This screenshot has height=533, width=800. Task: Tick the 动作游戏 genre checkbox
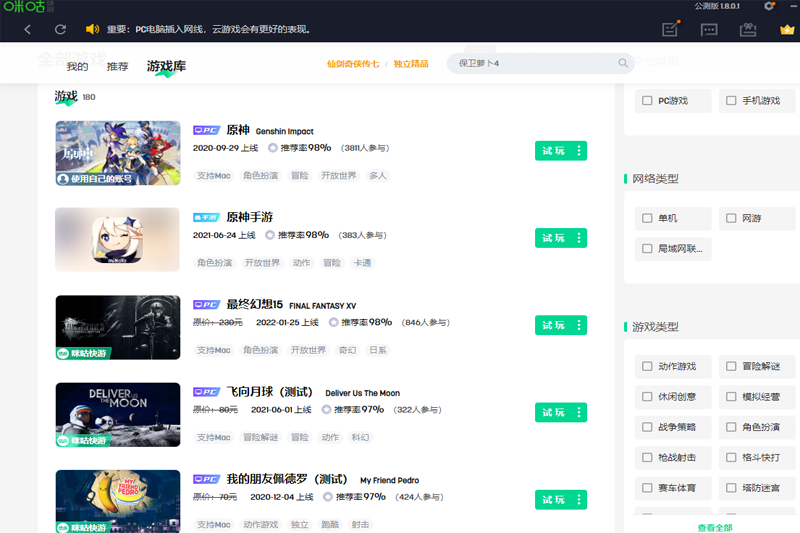coord(647,366)
